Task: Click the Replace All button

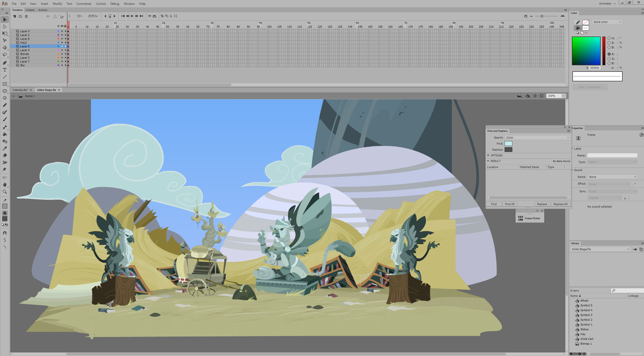Action: [560, 204]
